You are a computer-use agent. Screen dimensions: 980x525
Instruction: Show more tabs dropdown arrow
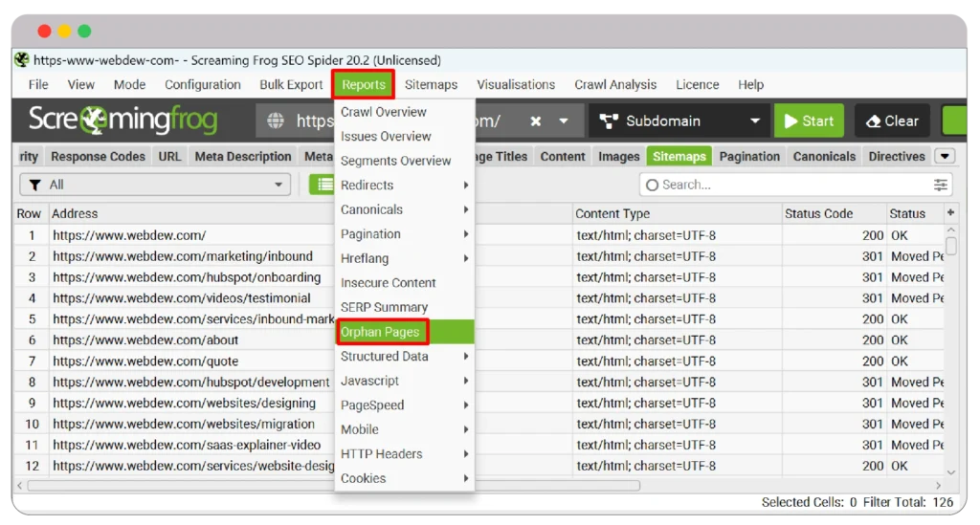coord(945,156)
